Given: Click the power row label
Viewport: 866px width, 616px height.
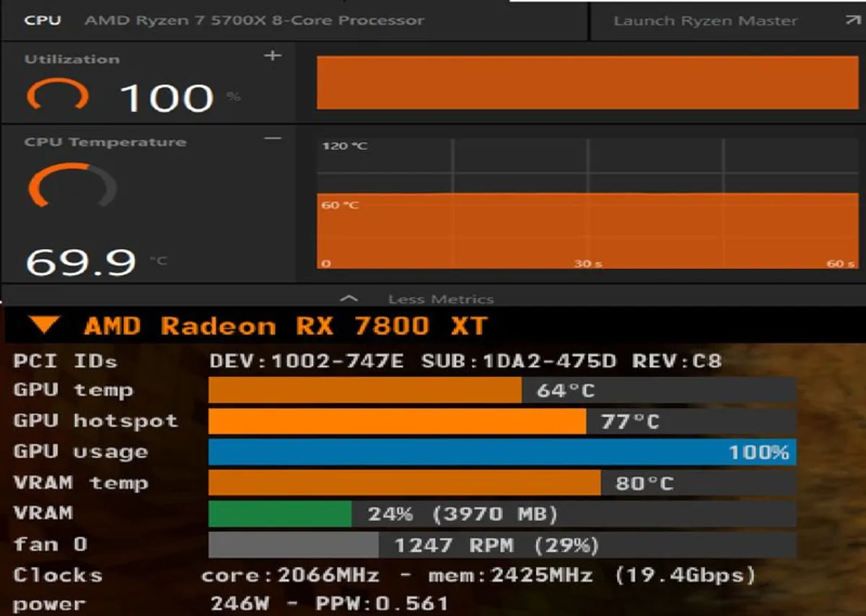Looking at the screenshot, I should [x=49, y=604].
